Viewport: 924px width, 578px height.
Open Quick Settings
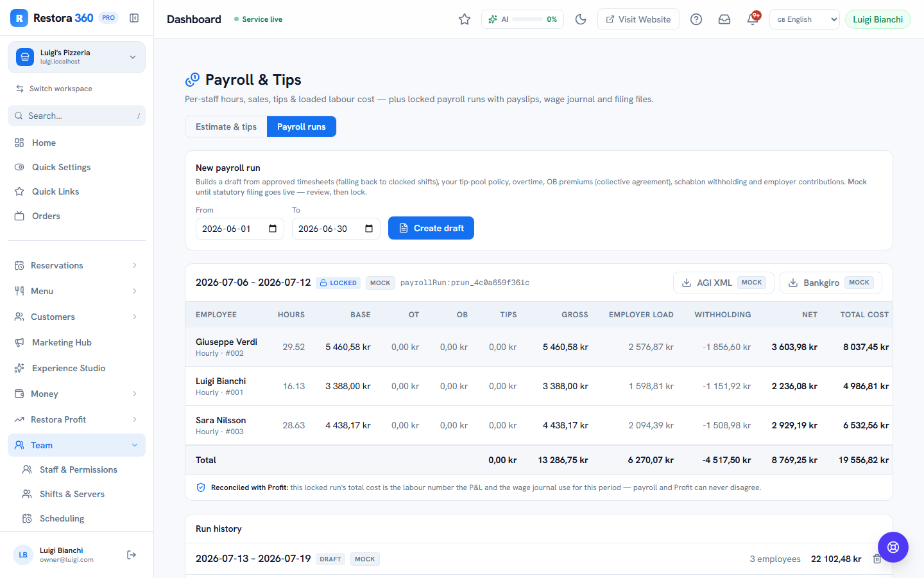click(76, 167)
